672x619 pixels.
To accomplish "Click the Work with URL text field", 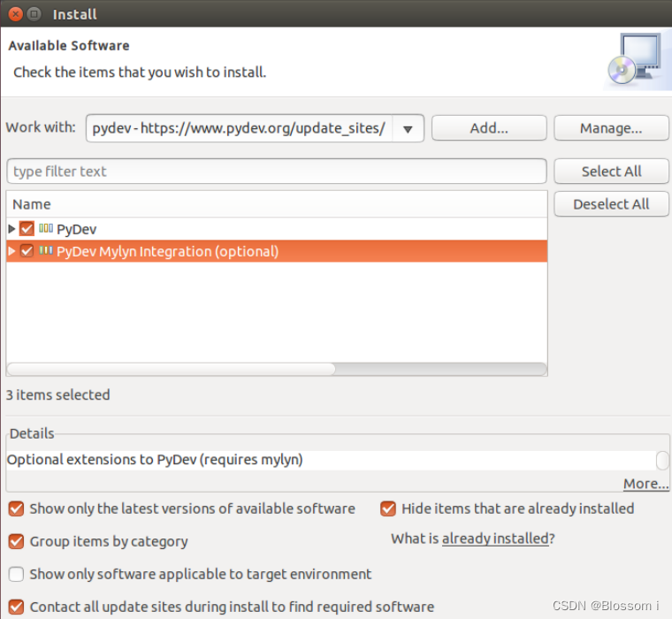I will (239, 128).
